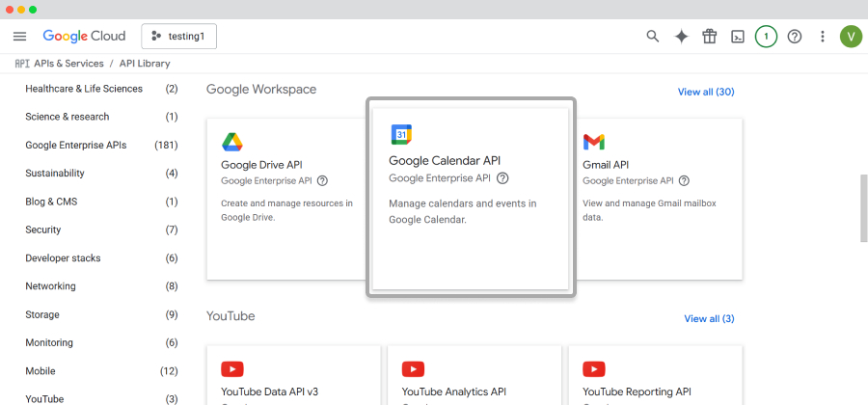Open the Gmail API title
The width and height of the screenshot is (868, 405).
606,165
